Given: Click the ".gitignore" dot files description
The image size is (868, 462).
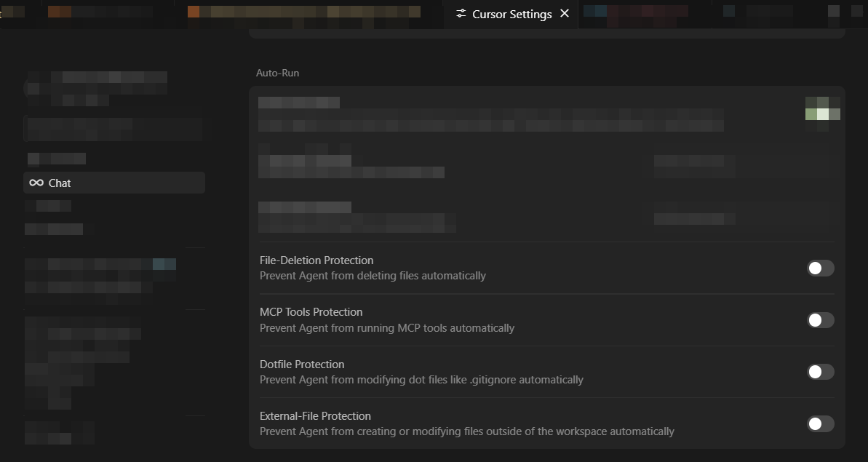Looking at the screenshot, I should [421, 380].
